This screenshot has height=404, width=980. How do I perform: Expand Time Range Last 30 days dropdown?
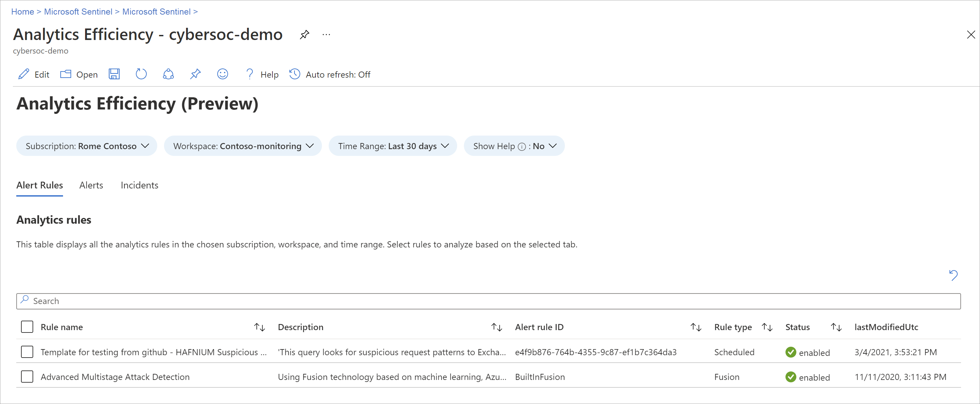pos(393,146)
